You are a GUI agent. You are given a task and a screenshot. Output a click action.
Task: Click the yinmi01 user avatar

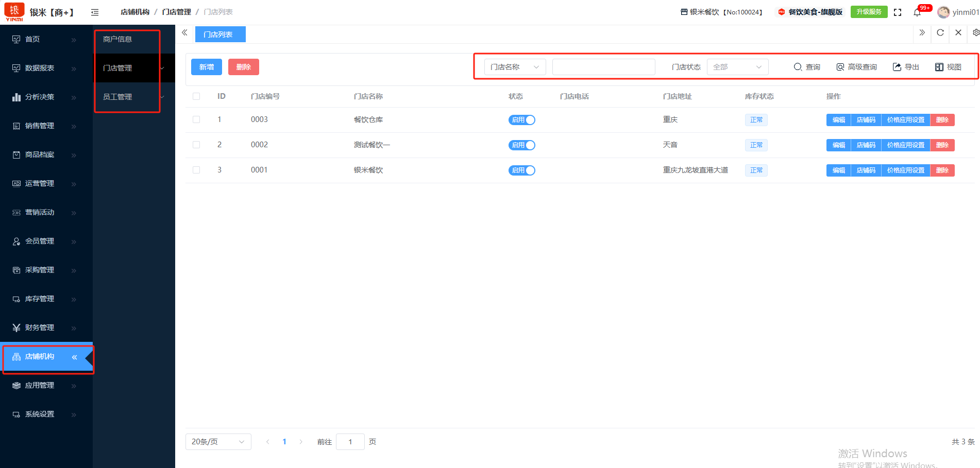click(943, 12)
